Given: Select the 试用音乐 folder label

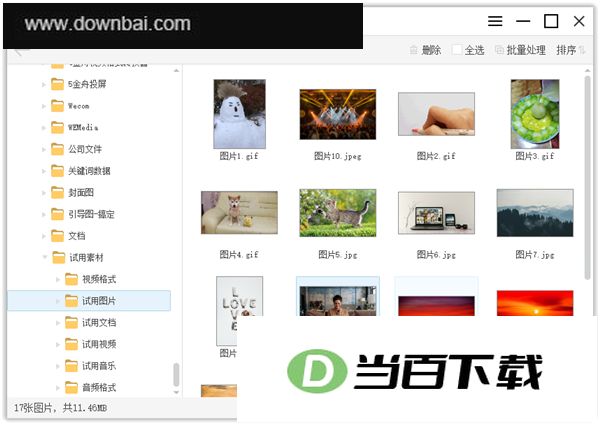Looking at the screenshot, I should [99, 366].
